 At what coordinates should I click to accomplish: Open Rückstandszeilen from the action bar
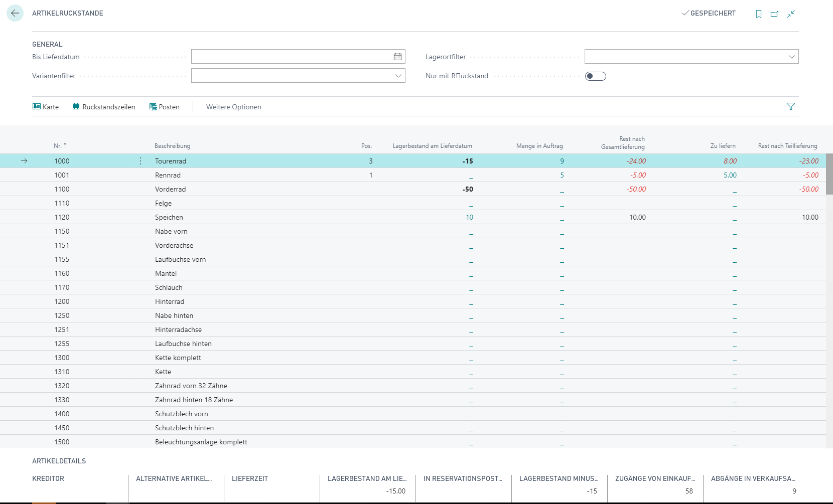click(x=104, y=107)
